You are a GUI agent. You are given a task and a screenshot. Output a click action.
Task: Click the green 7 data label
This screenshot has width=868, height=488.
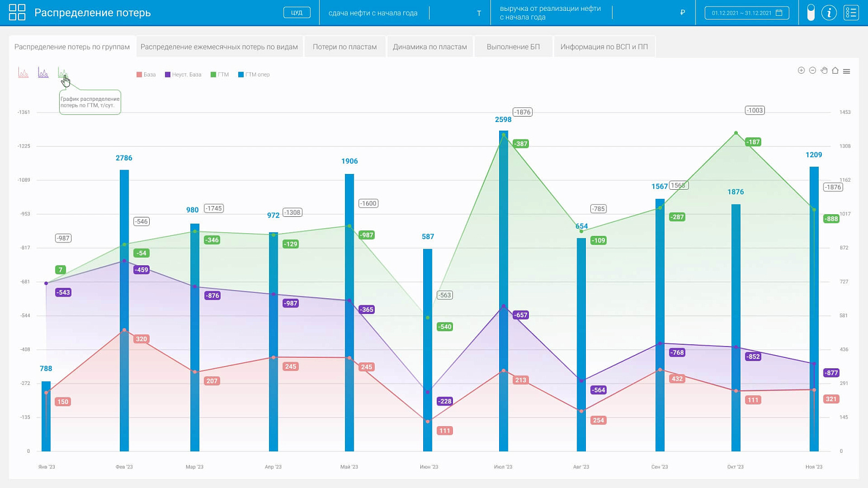(61, 269)
